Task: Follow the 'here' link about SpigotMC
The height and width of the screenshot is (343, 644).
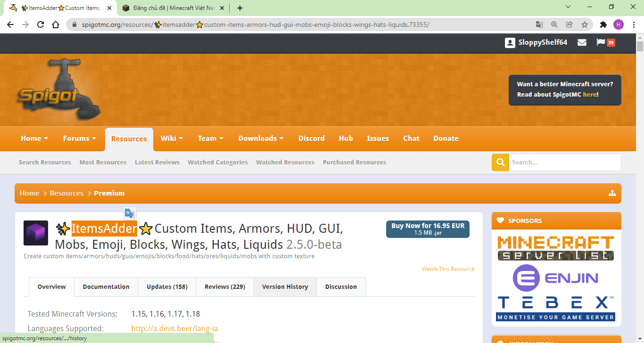Action: [x=589, y=95]
